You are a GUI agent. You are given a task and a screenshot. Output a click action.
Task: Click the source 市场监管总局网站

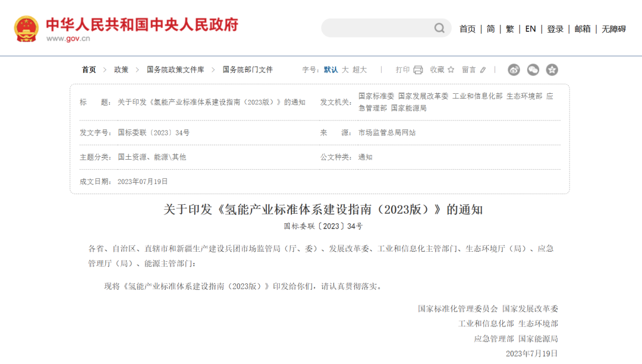387,133
